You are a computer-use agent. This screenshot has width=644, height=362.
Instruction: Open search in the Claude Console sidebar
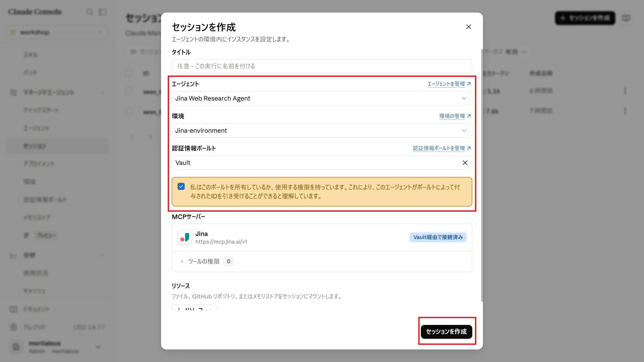pyautogui.click(x=89, y=12)
